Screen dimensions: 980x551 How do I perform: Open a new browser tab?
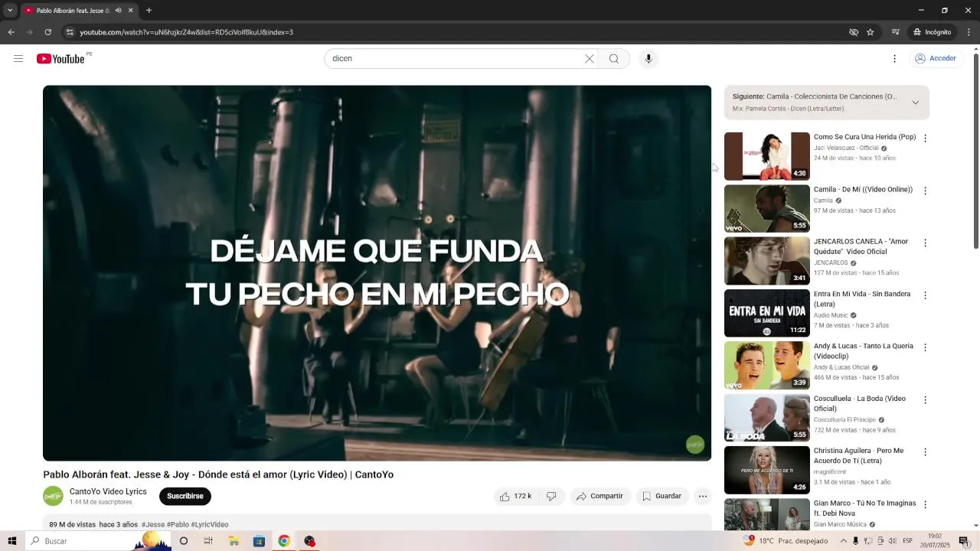(x=149, y=11)
